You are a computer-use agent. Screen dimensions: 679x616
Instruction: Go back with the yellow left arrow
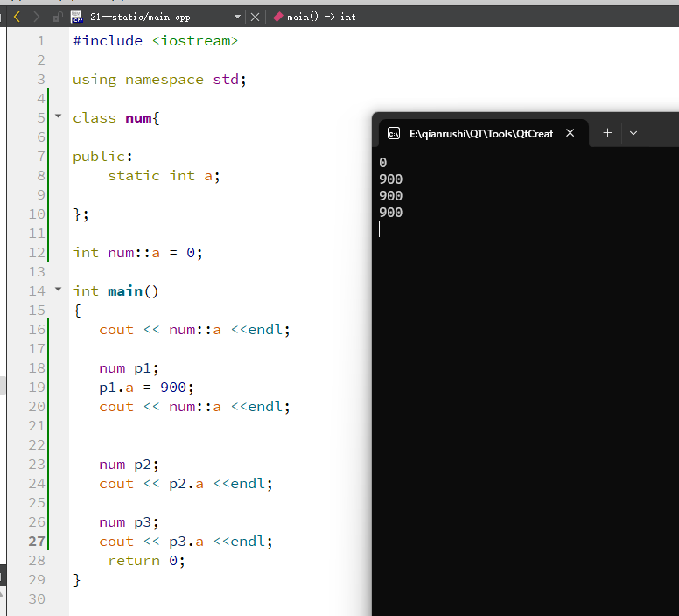point(17,17)
